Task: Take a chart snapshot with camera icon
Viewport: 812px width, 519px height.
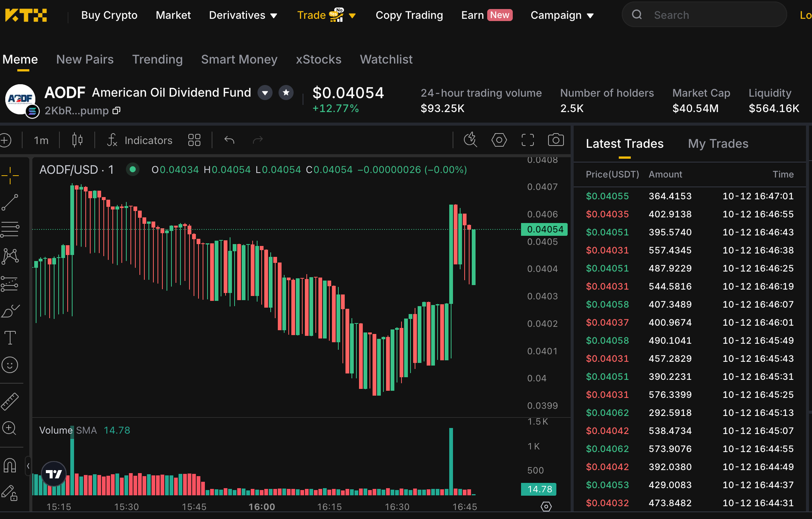Action: [x=556, y=140]
